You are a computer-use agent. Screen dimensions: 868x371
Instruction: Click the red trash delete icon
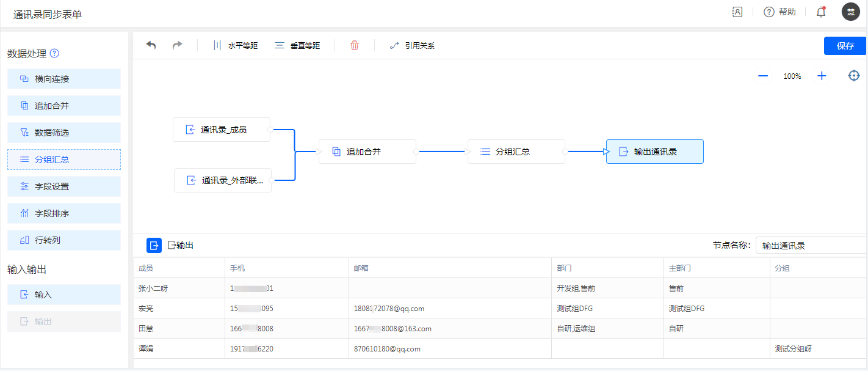pos(355,45)
